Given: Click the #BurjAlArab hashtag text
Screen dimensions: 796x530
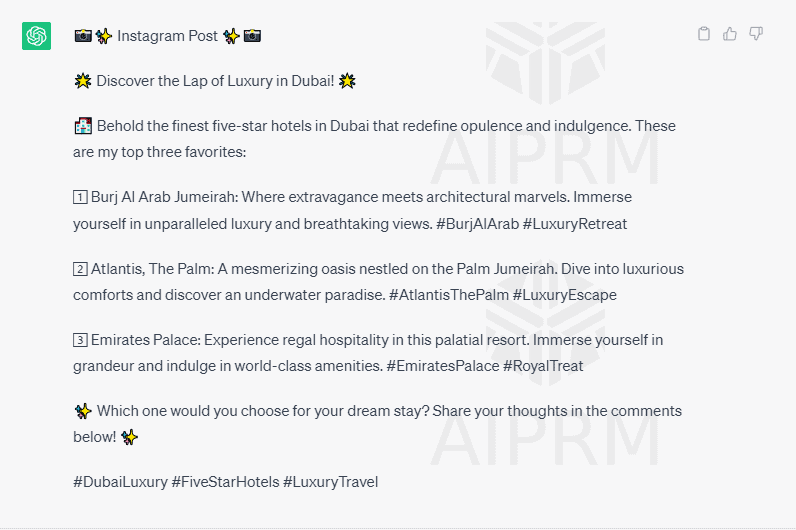Looking at the screenshot, I should [478, 224].
